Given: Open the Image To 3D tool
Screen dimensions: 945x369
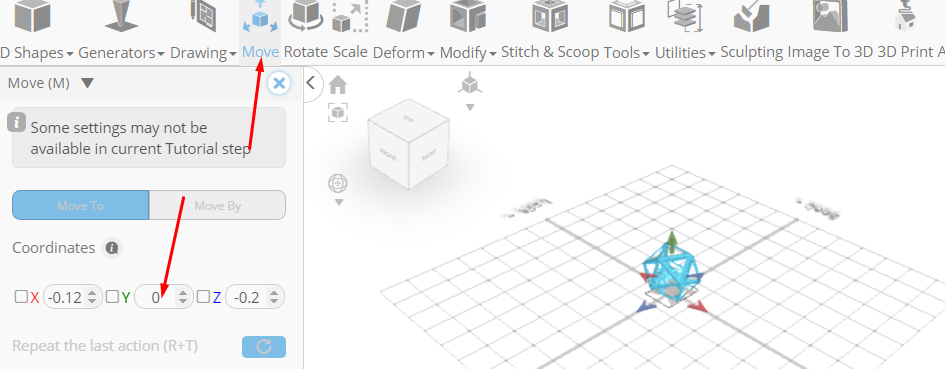Looking at the screenshot, I should click(x=830, y=17).
